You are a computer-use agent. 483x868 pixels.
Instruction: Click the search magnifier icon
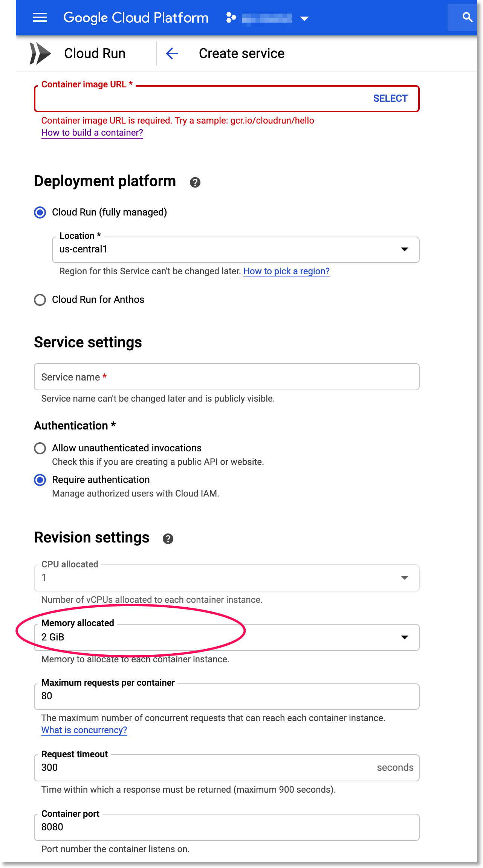pyautogui.click(x=467, y=17)
